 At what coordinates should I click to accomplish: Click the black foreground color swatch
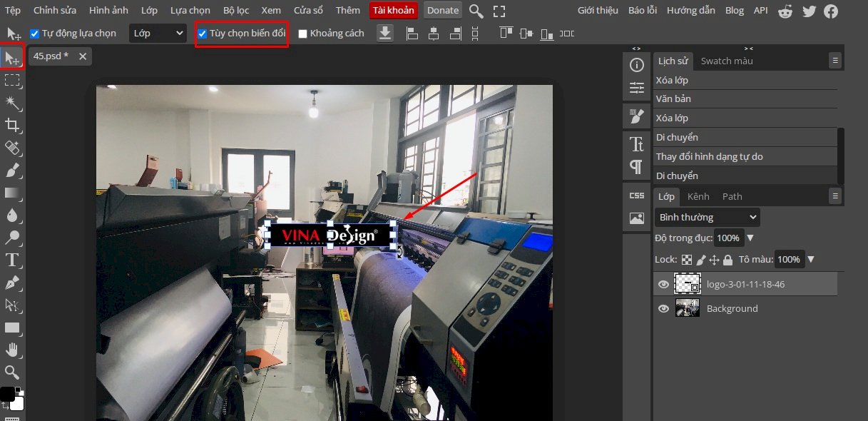tap(6, 394)
